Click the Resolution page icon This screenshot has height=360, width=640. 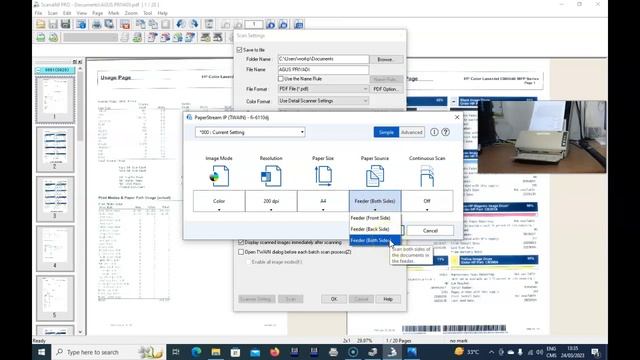pyautogui.click(x=271, y=176)
